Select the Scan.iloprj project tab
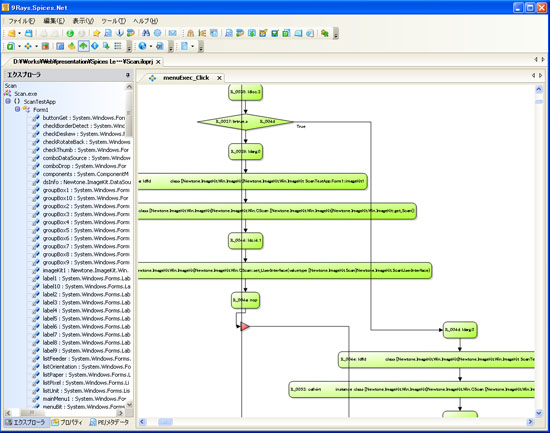 tap(83, 61)
